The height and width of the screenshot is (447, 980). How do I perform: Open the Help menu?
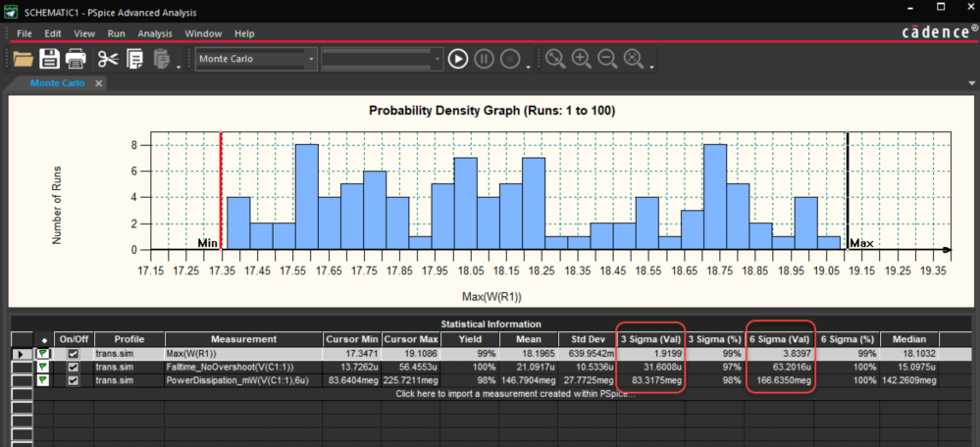244,33
